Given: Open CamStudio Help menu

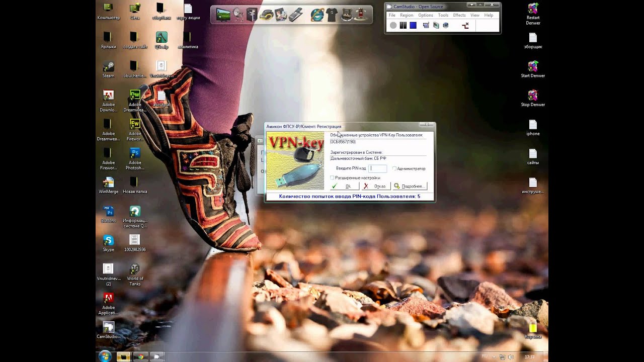Looking at the screenshot, I should pyautogui.click(x=489, y=15).
